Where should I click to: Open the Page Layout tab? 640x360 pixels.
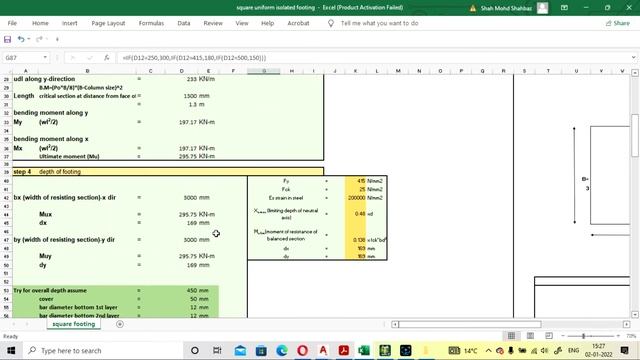point(108,23)
